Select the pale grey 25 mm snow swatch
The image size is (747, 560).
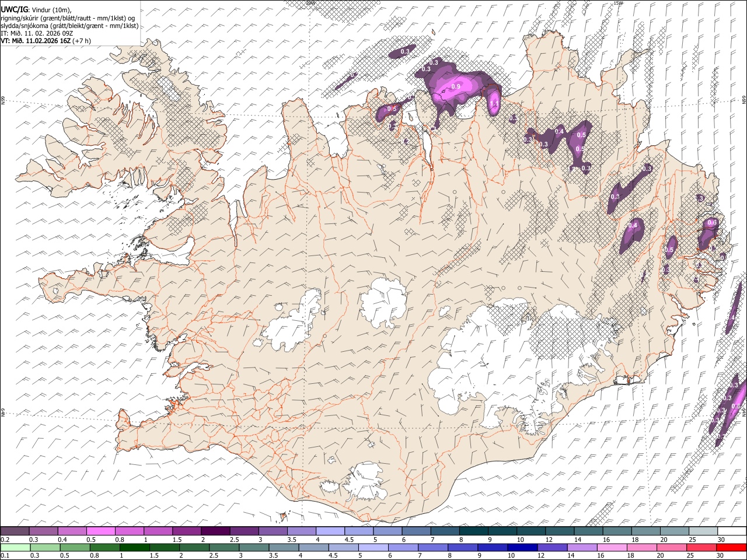tap(703, 531)
